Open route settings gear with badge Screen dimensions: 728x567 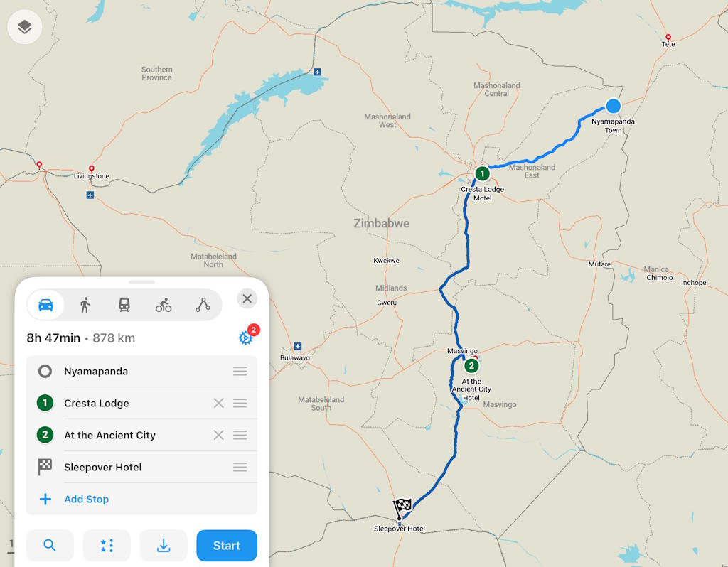click(246, 337)
